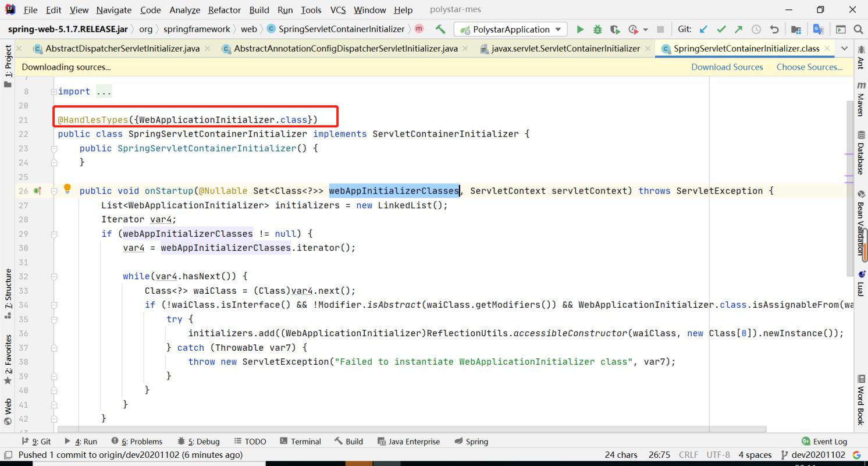This screenshot has width=868, height=466.
Task: Open the Bean Validation tool window
Action: [860, 223]
